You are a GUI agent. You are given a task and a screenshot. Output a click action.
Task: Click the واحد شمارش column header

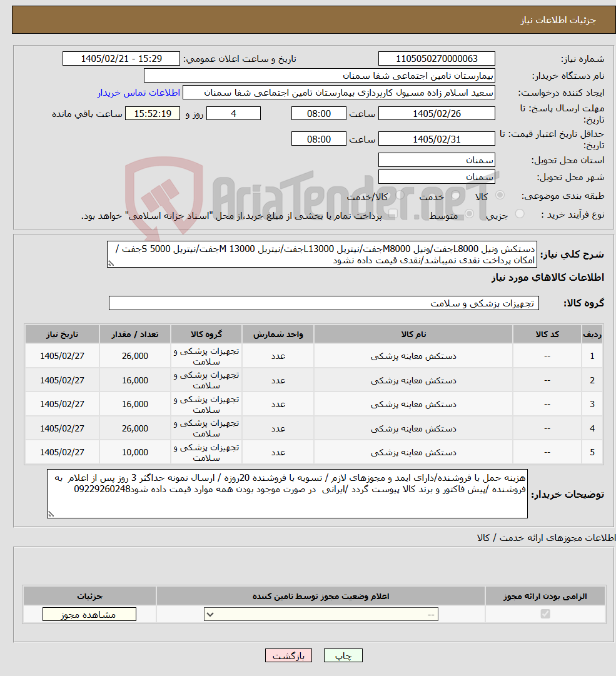(x=278, y=334)
